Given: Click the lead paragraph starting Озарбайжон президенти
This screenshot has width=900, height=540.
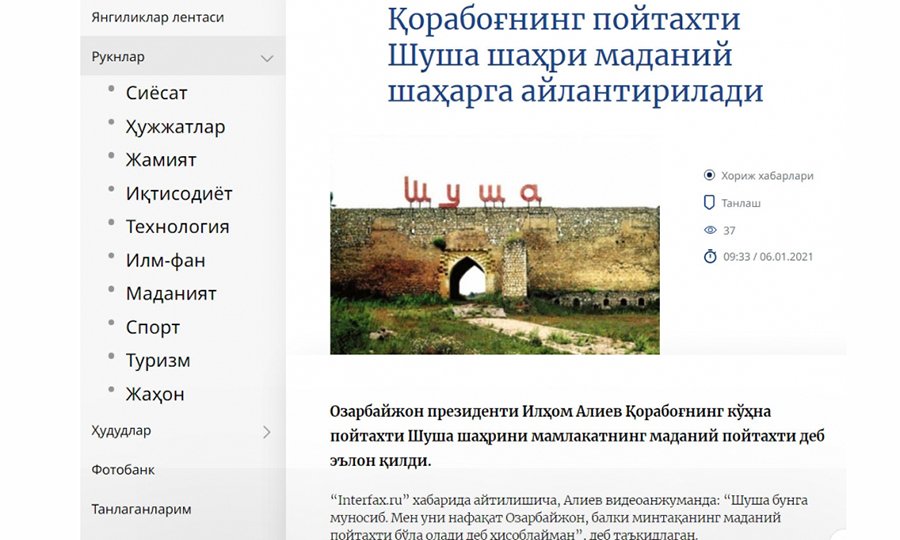Looking at the screenshot, I should [577, 436].
